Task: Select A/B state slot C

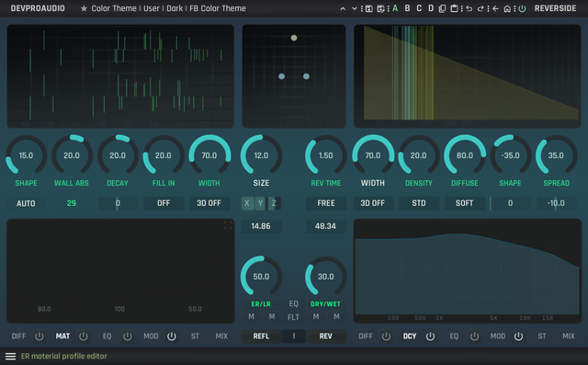Action: coord(419,8)
